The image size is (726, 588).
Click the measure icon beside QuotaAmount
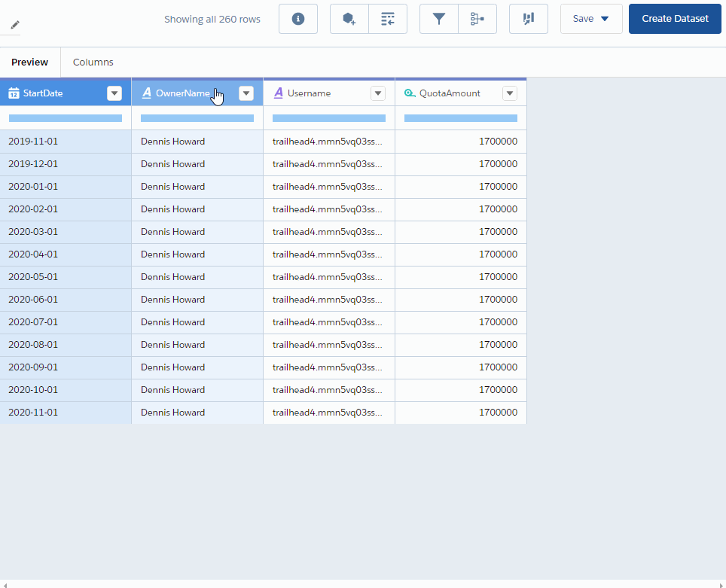click(410, 93)
